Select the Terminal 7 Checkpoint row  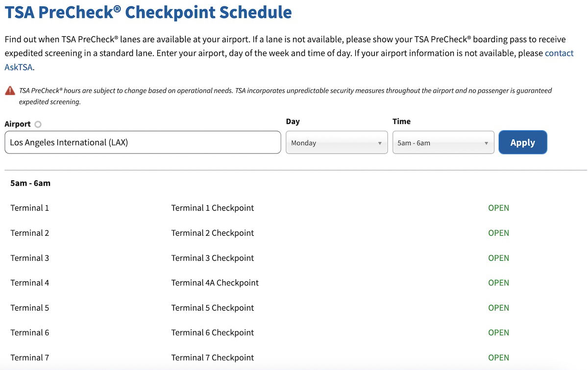294,357
